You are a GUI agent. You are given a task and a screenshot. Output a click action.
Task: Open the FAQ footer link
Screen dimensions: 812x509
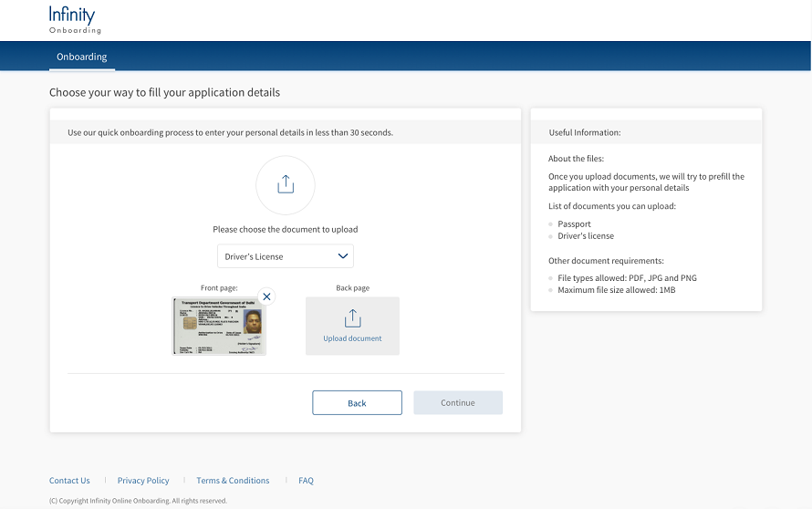306,481
